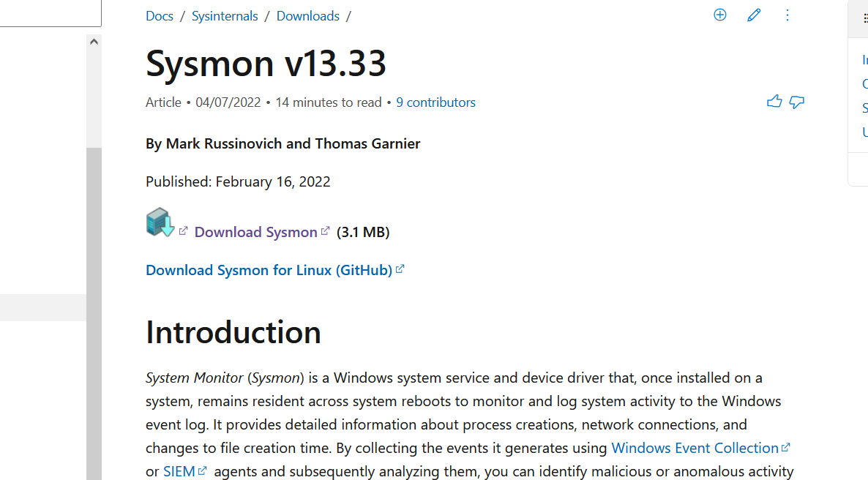Click the scroll-up arrow in the left sidebar
The image size is (868, 480).
(x=94, y=42)
